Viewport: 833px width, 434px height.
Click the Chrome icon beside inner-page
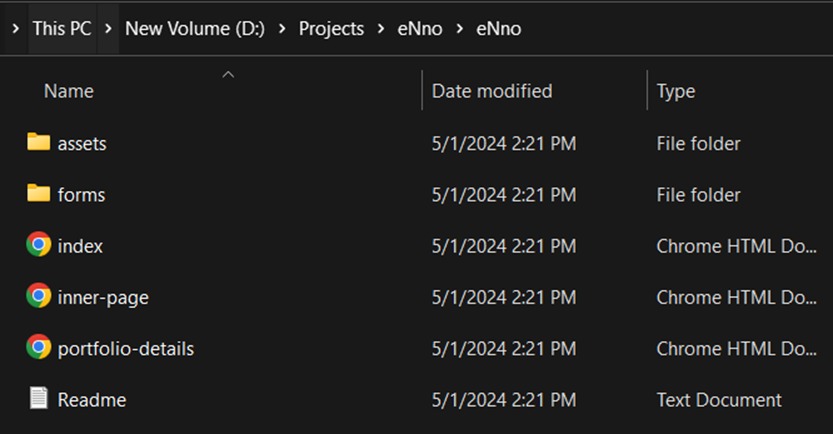38,296
